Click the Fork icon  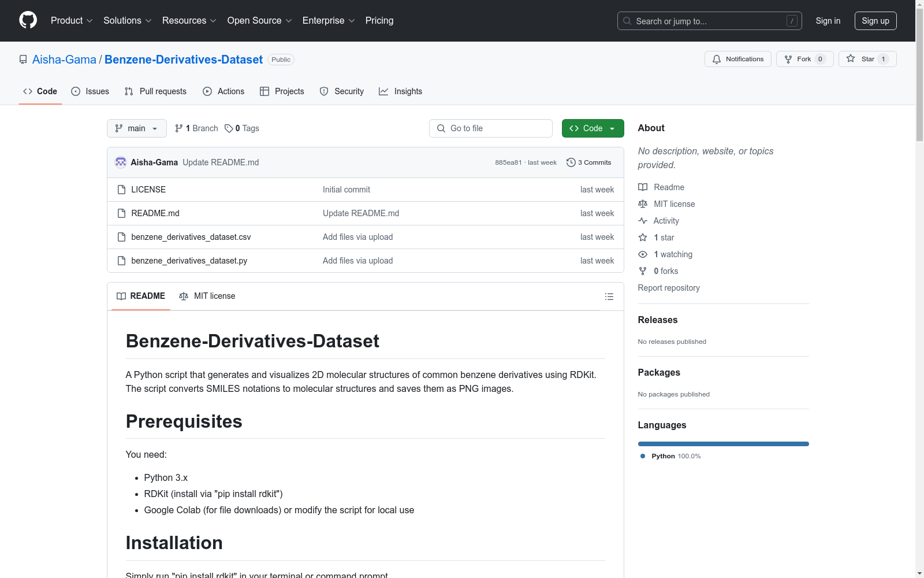point(788,59)
